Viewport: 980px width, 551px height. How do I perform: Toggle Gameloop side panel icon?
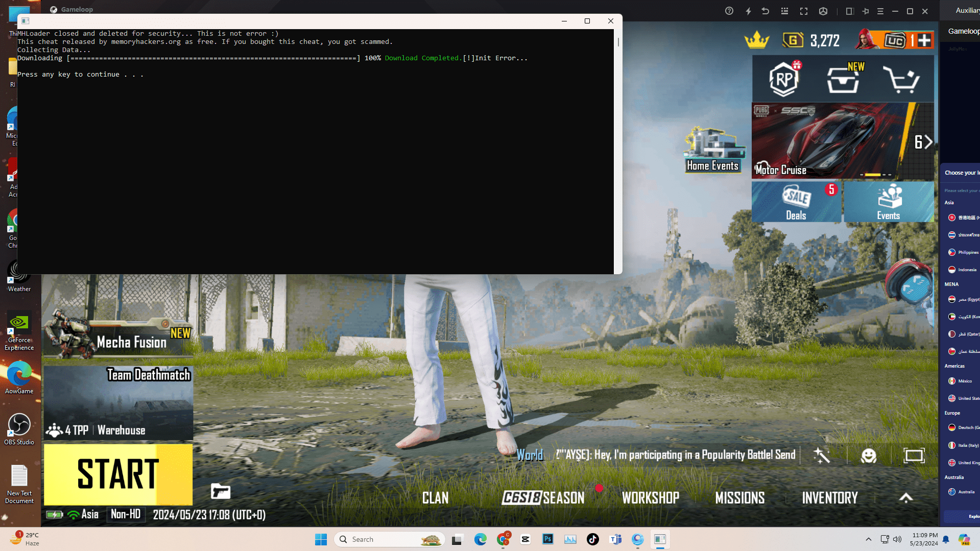850,11
